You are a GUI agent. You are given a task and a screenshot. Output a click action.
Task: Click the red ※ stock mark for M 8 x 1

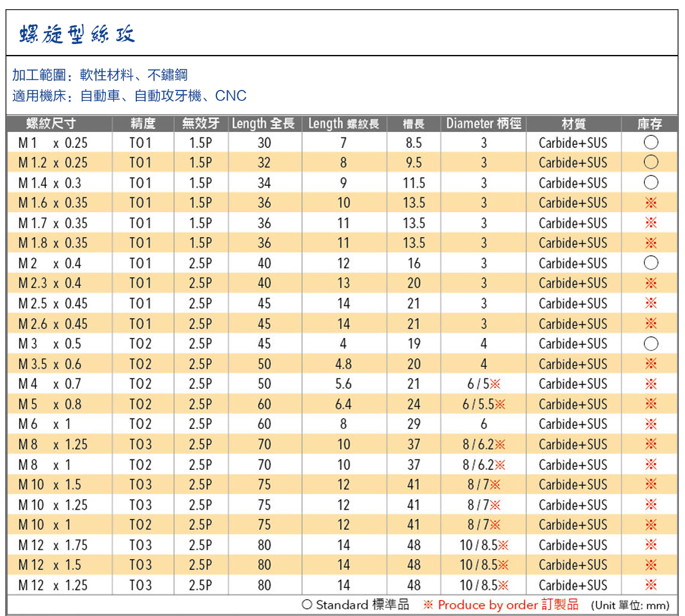point(651,464)
